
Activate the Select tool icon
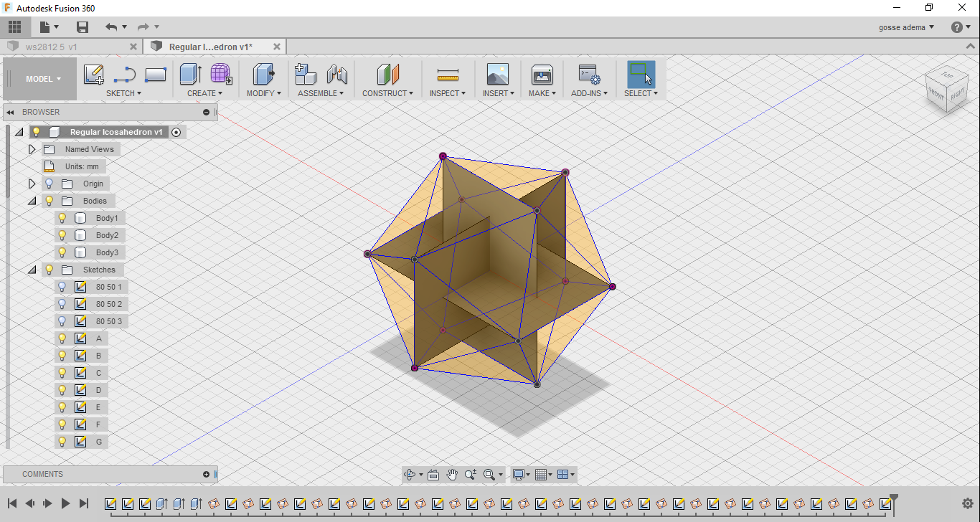641,75
